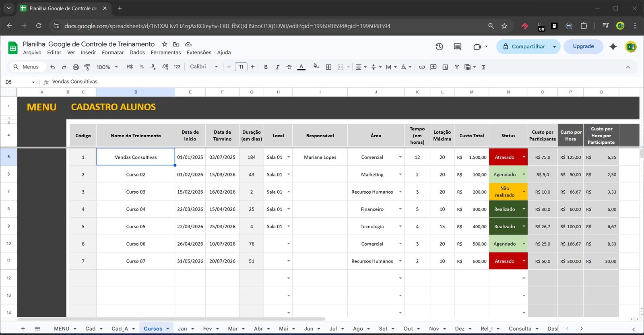Click the undo arrow icon

click(x=52, y=67)
